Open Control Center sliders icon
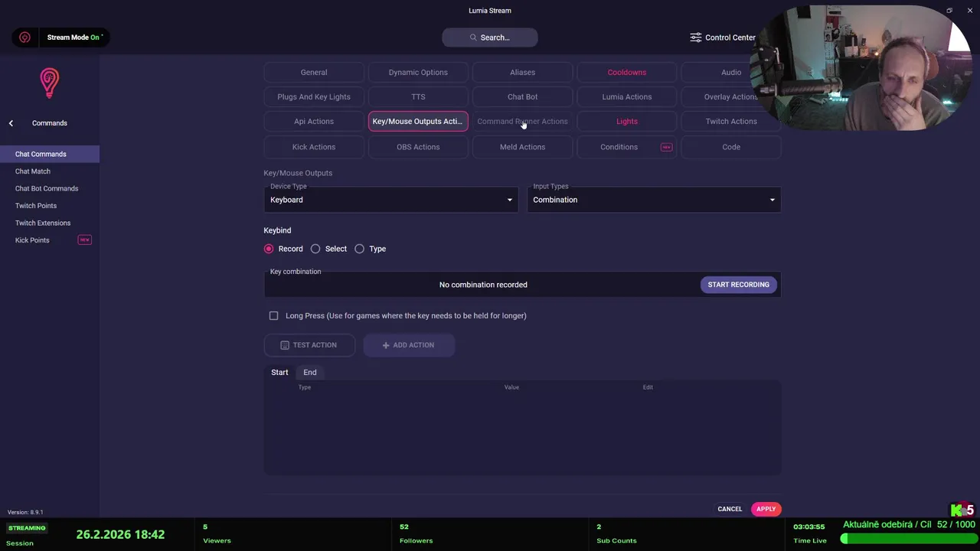Screen dimensions: 980x551 coord(695,37)
